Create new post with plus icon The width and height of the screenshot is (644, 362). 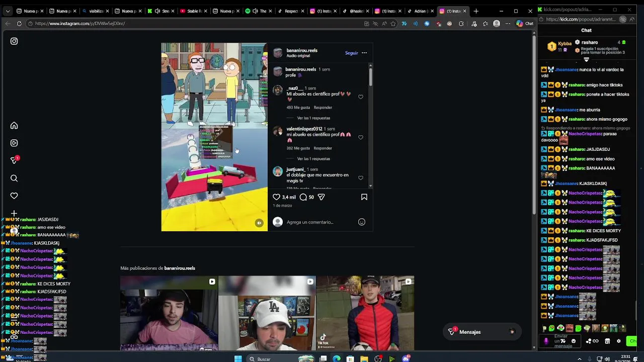point(14,214)
